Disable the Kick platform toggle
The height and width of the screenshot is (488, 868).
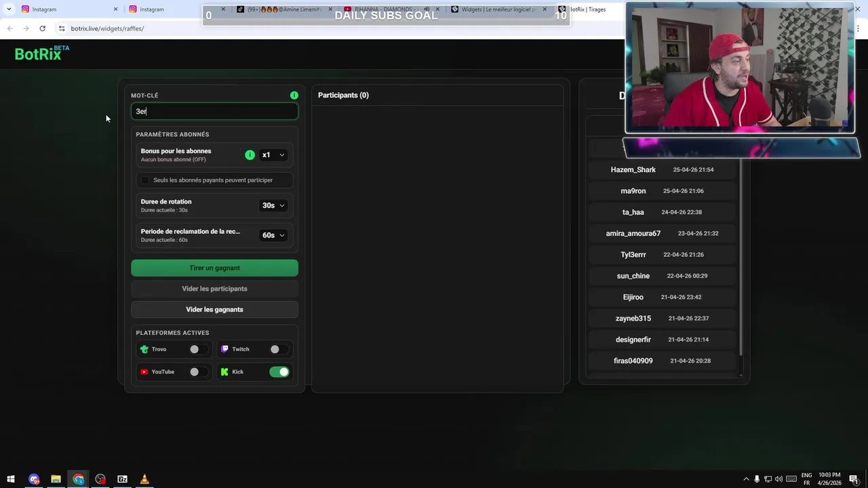point(279,372)
